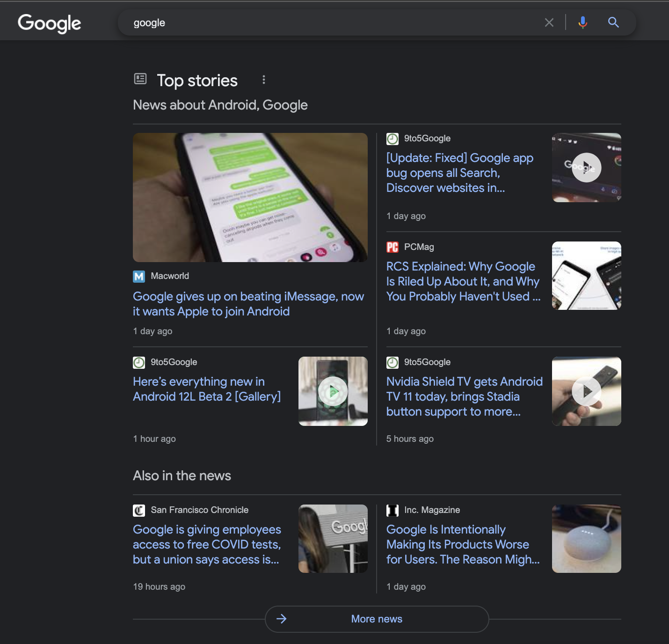Screen dimensions: 669x644
Task: Open 'Google gives up on beating iMessage' article
Action: (x=248, y=304)
